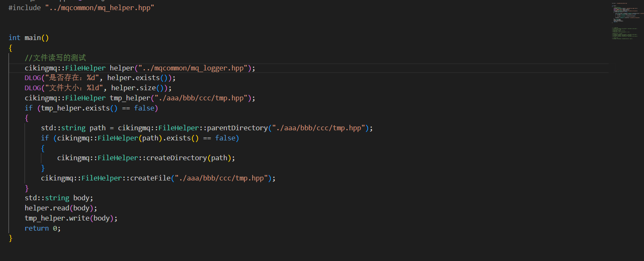
Task: Click the path variable in the std::string path declaration
Action: click(98, 128)
